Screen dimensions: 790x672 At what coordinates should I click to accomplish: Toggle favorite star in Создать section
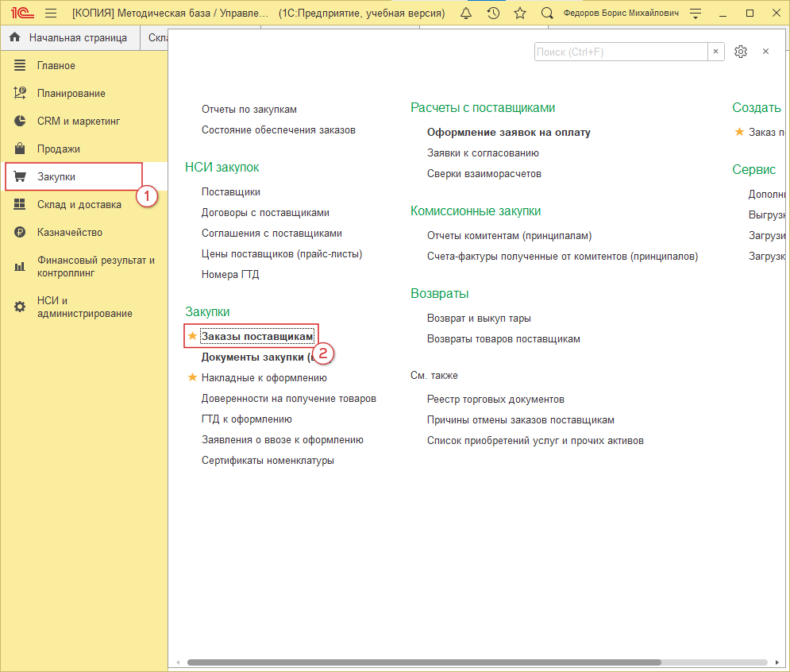(x=739, y=132)
